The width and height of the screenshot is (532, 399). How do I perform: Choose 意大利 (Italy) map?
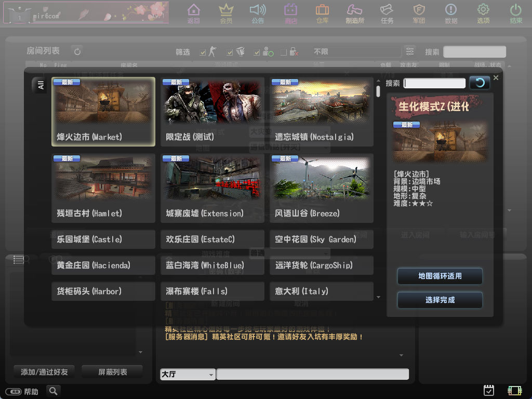(321, 291)
